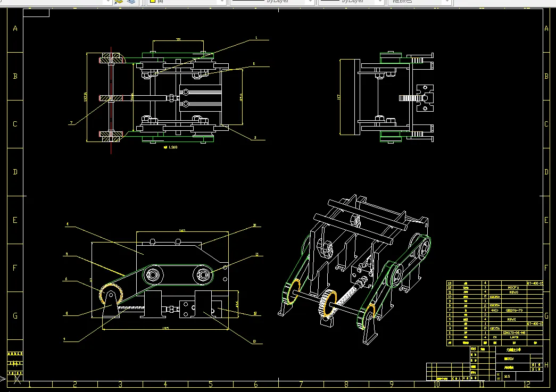Click part balloon number 13

coord(254,341)
